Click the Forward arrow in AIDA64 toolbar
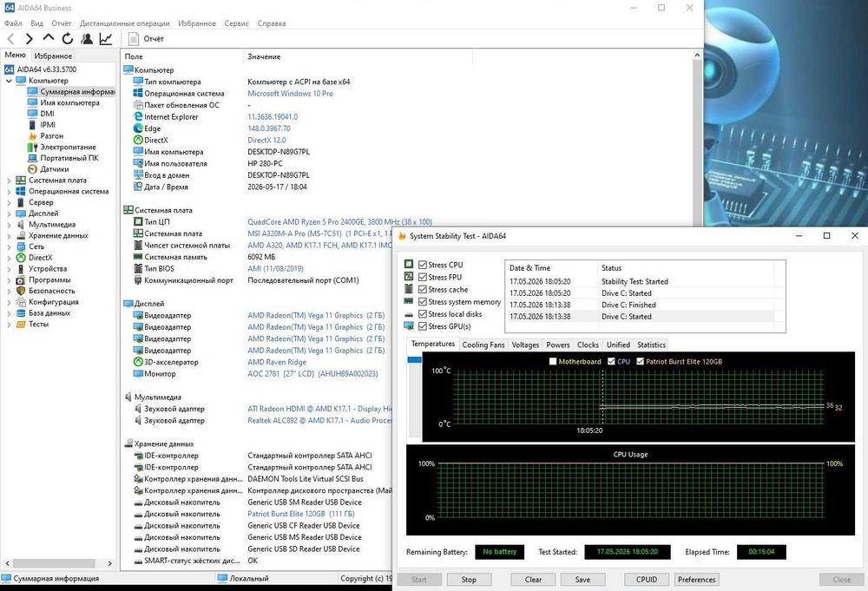868x591 pixels. click(x=30, y=39)
